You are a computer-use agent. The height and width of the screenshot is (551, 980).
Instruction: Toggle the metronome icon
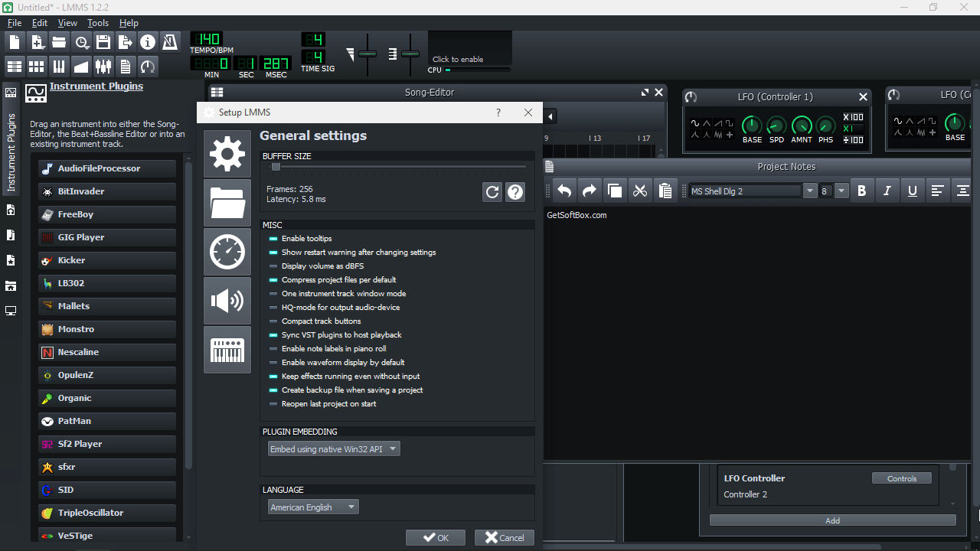click(170, 42)
